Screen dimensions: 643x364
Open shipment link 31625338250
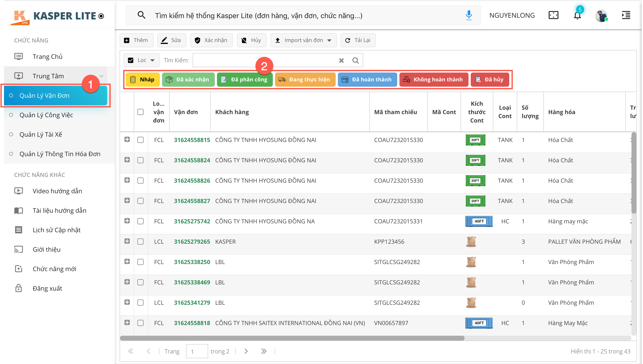(192, 262)
